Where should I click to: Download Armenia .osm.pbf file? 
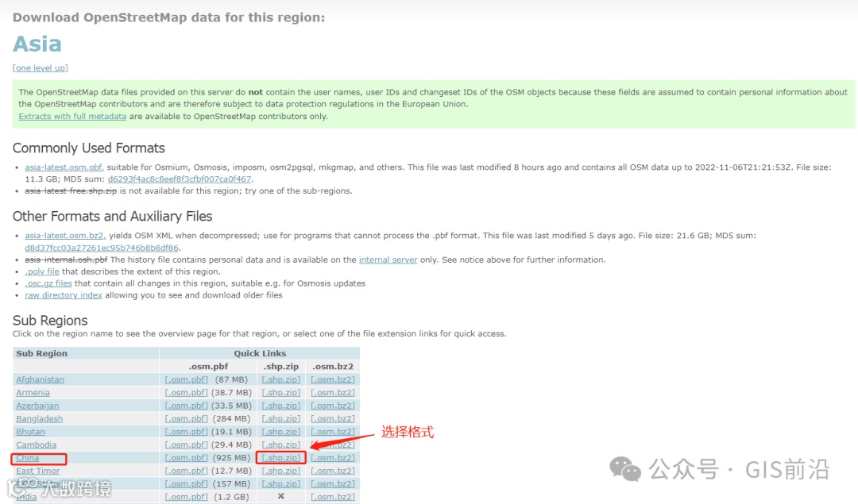[187, 393]
